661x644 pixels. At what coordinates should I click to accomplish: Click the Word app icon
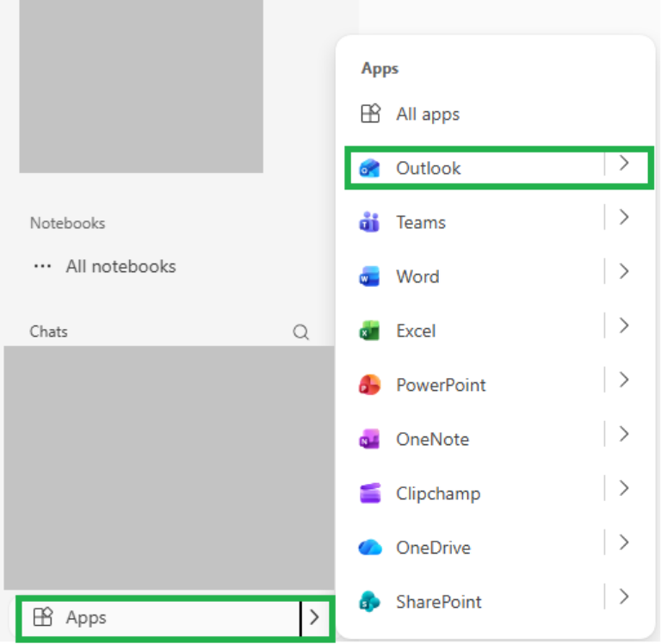370,276
